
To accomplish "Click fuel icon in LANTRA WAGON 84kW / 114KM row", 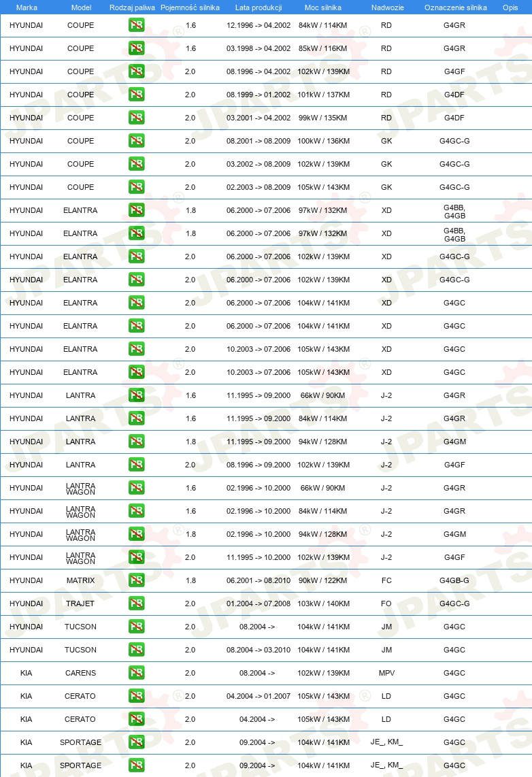I will pyautogui.click(x=136, y=510).
